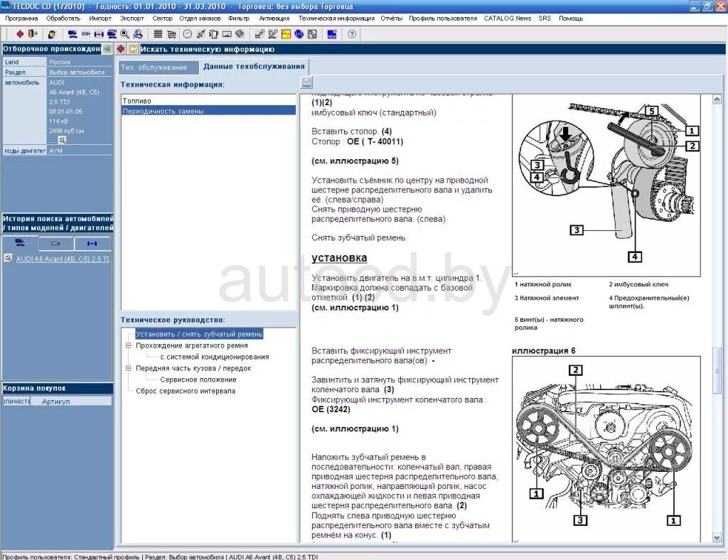Select с системой кондиционирования tree item
The height and width of the screenshot is (560, 728).
point(215,357)
